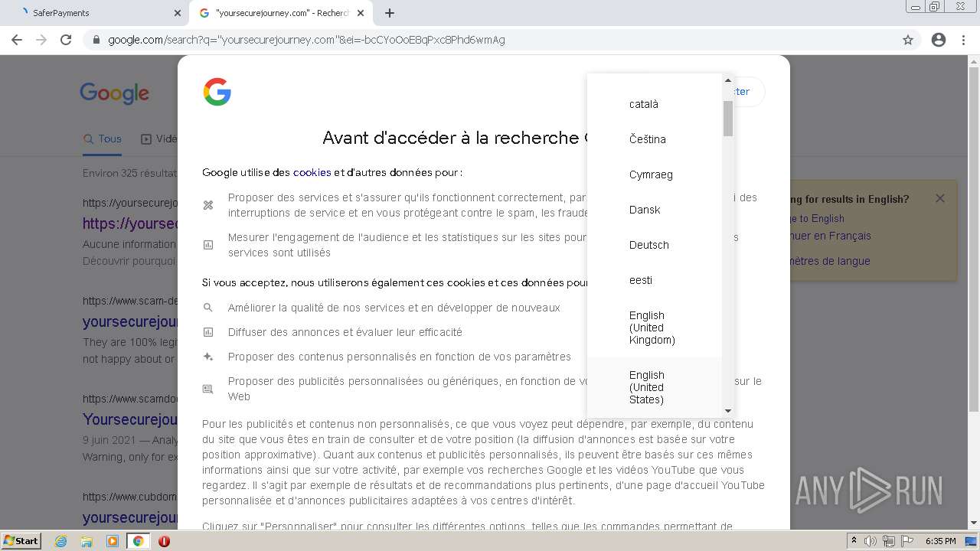
Task: Click the 6:35 PM taskbar clock
Action: point(940,541)
